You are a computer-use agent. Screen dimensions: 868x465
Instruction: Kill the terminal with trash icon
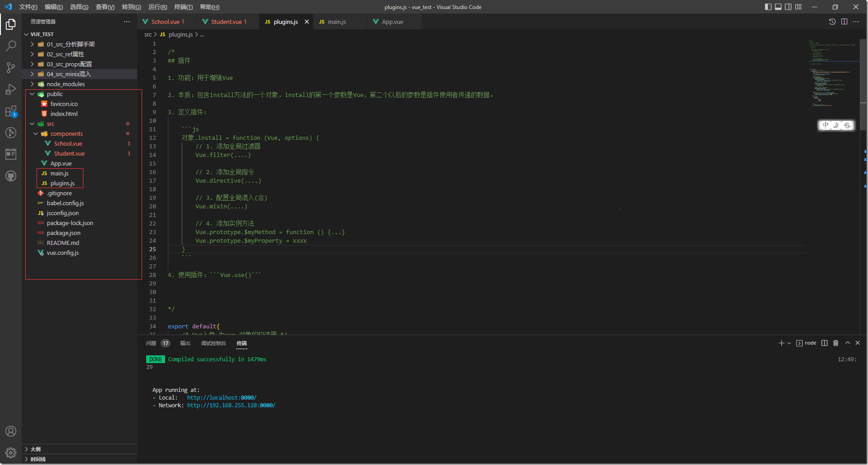point(836,343)
